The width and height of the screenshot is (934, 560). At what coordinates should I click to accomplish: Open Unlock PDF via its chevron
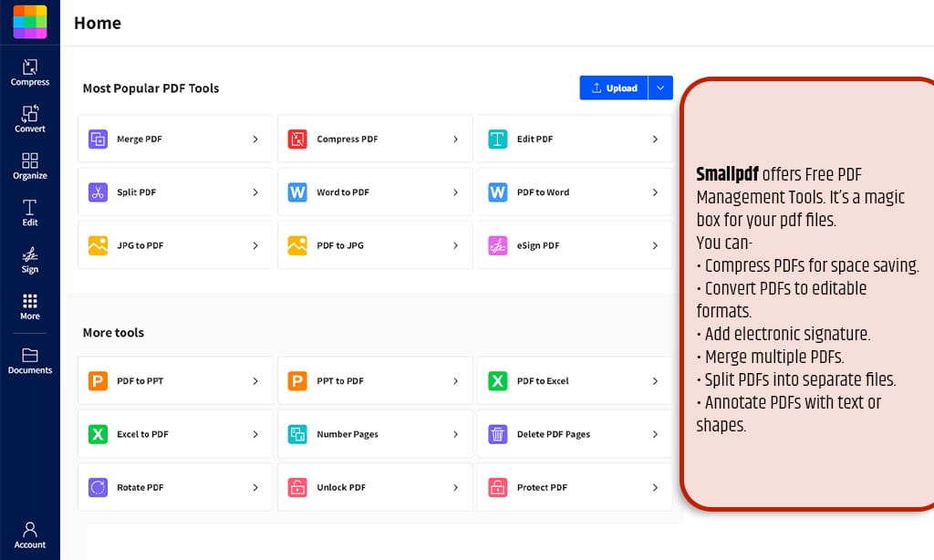click(456, 487)
